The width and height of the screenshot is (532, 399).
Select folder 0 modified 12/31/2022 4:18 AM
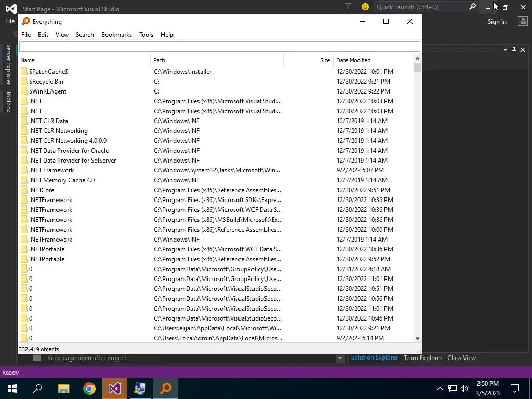(216, 269)
